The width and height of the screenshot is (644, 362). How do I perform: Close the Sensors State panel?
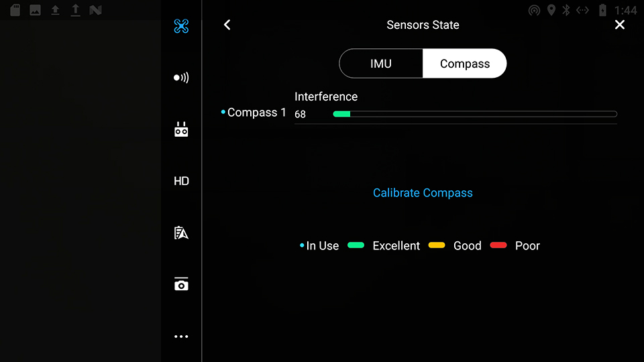point(620,25)
